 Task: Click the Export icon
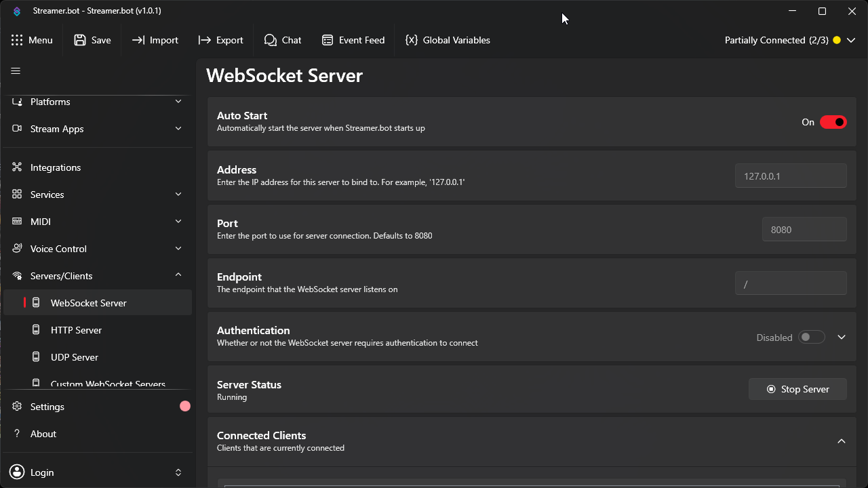[x=203, y=40]
